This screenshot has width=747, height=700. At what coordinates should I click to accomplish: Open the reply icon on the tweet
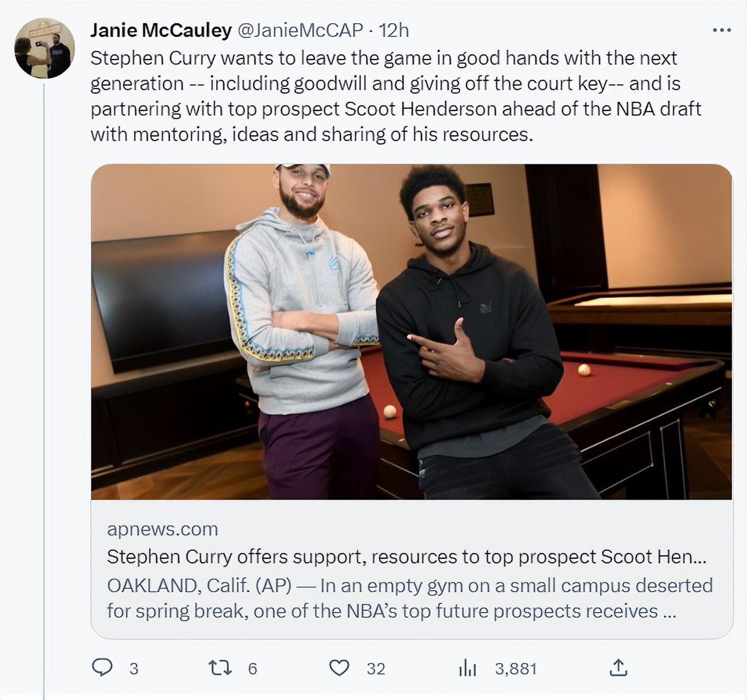click(102, 668)
